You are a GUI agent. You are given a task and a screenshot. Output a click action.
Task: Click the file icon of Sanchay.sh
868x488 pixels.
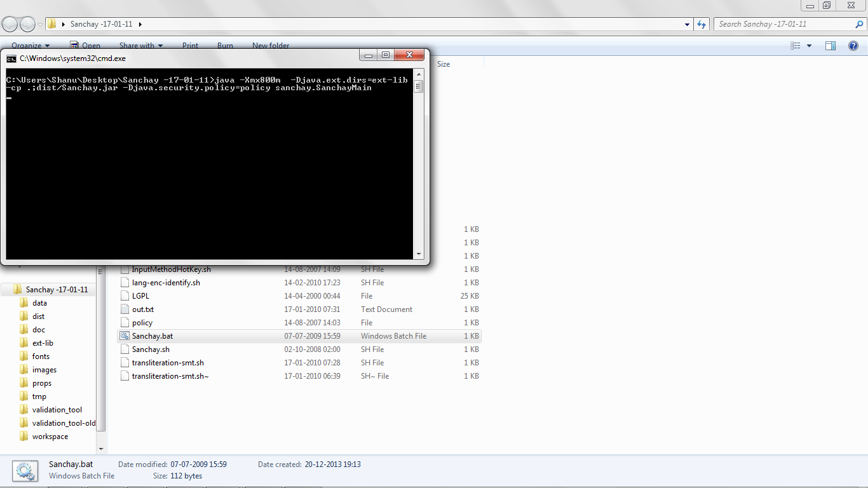pos(126,349)
